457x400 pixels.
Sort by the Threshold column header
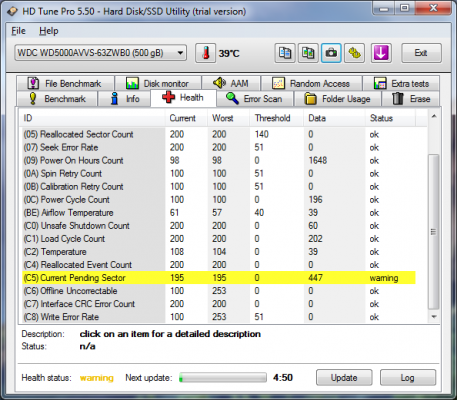pos(277,118)
